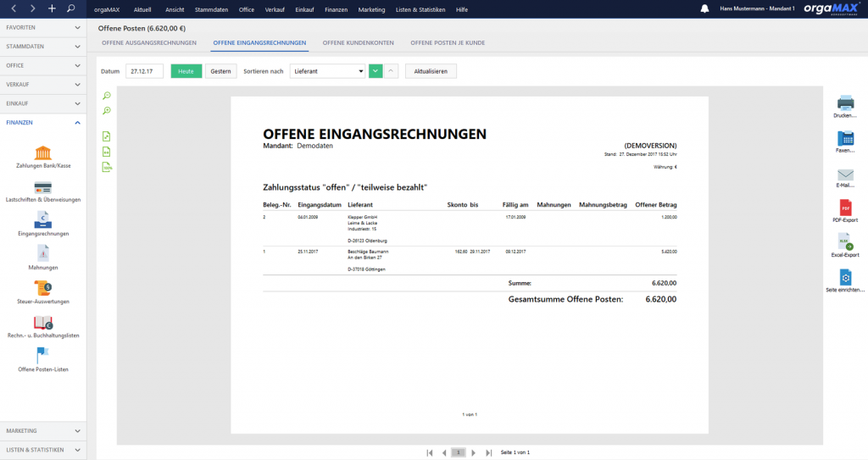
Task: Click the Datum input field
Action: (x=144, y=71)
